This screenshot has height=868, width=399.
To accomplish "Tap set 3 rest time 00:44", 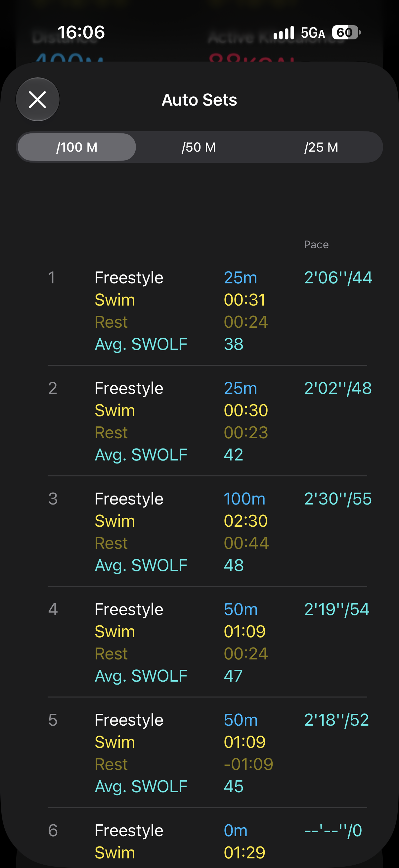I will pyautogui.click(x=246, y=543).
